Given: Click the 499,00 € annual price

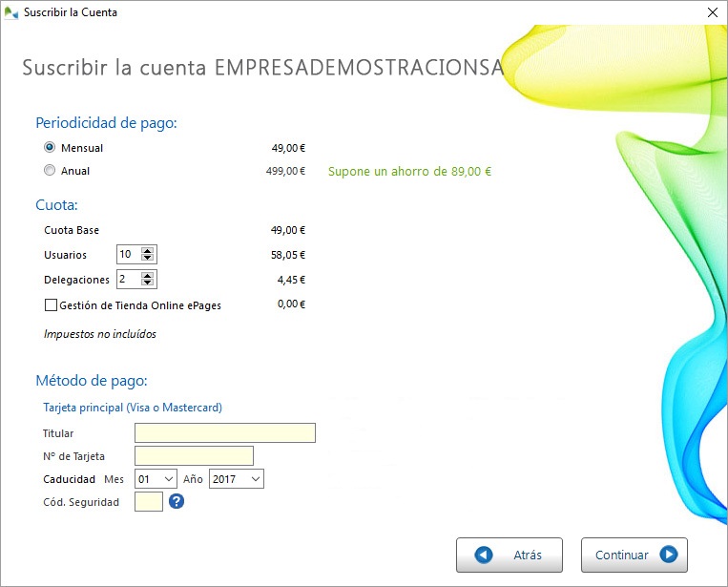Looking at the screenshot, I should click(x=285, y=171).
